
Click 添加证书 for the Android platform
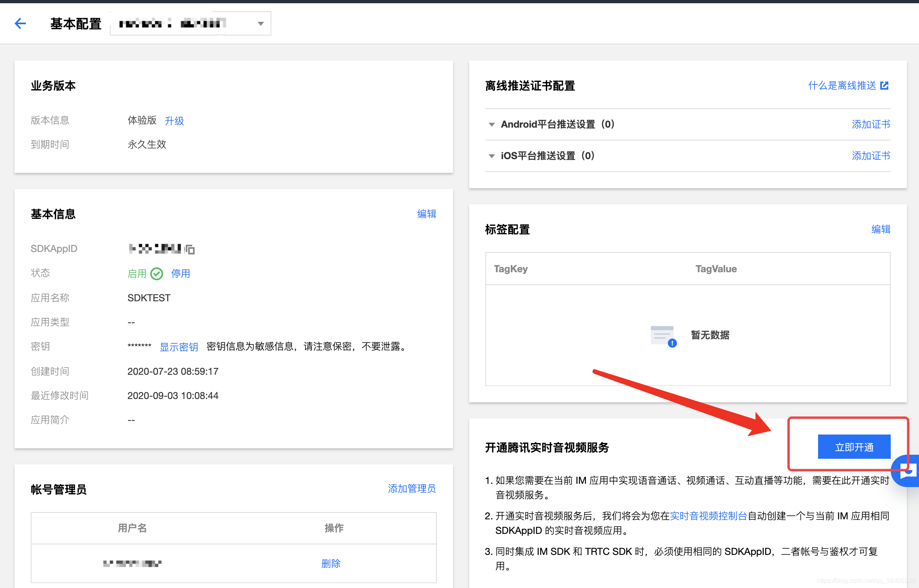click(x=871, y=124)
